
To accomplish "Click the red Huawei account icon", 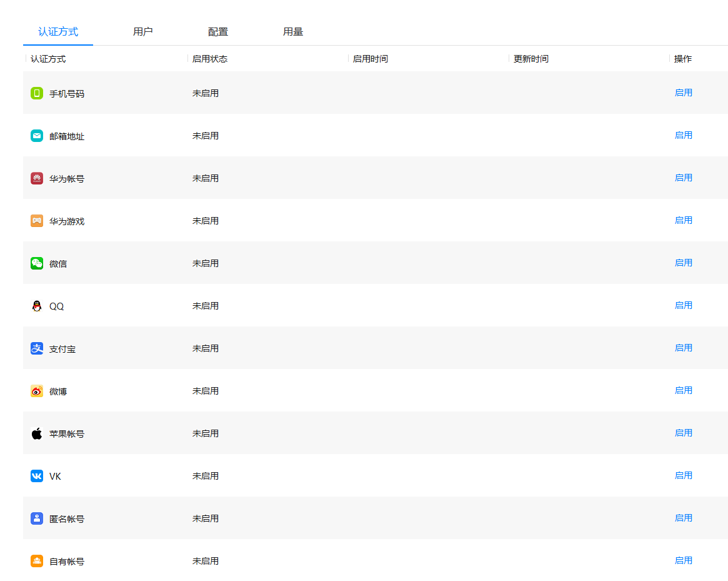I will click(37, 178).
